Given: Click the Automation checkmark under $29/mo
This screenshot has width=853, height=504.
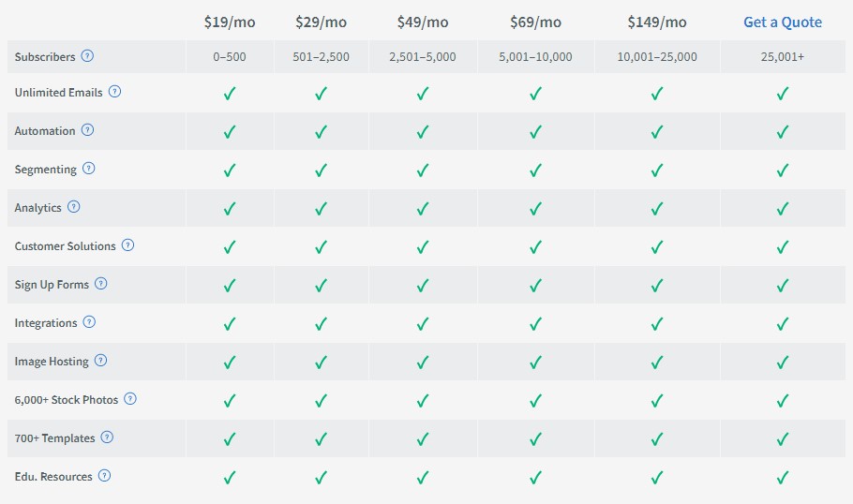Looking at the screenshot, I should [x=321, y=131].
